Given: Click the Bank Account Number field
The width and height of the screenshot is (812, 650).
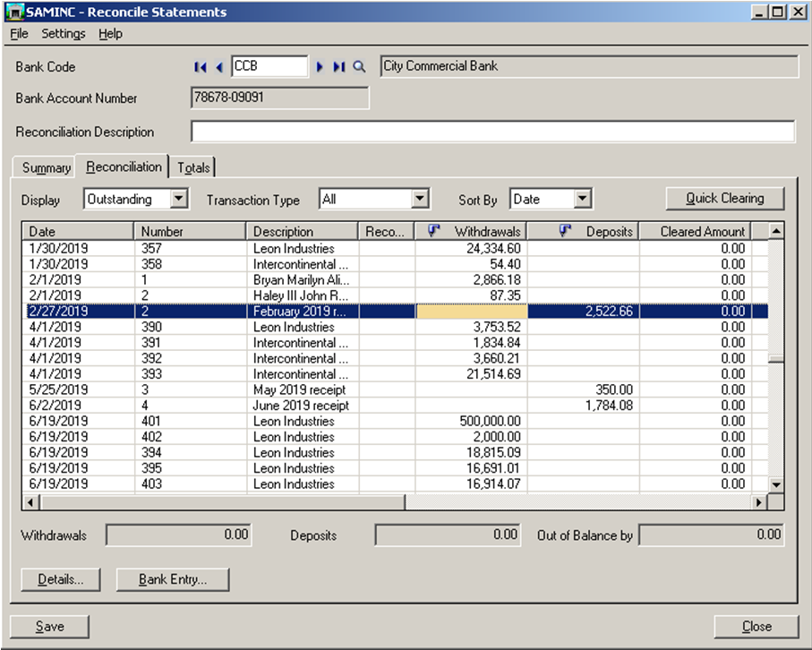Looking at the screenshot, I should (x=279, y=98).
